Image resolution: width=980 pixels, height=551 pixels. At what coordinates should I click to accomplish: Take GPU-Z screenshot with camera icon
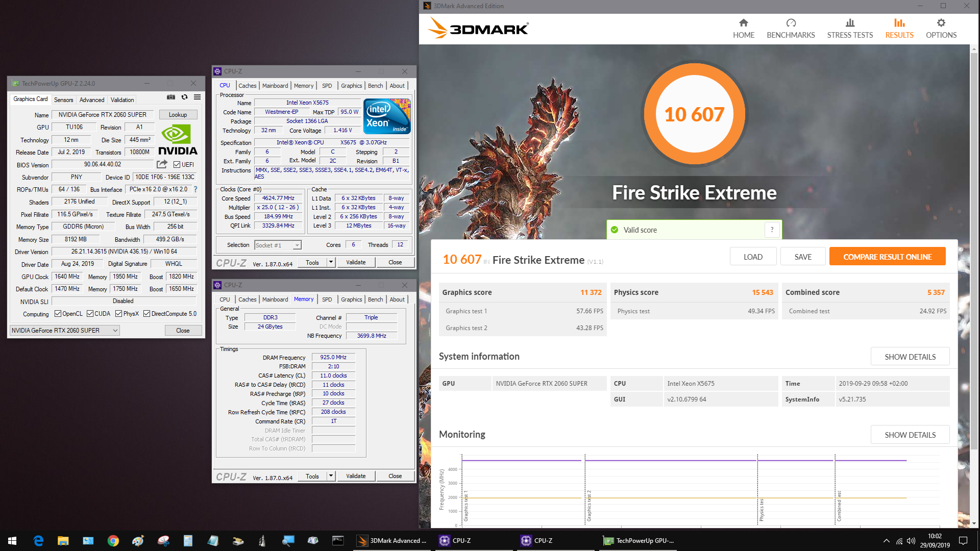click(x=171, y=97)
